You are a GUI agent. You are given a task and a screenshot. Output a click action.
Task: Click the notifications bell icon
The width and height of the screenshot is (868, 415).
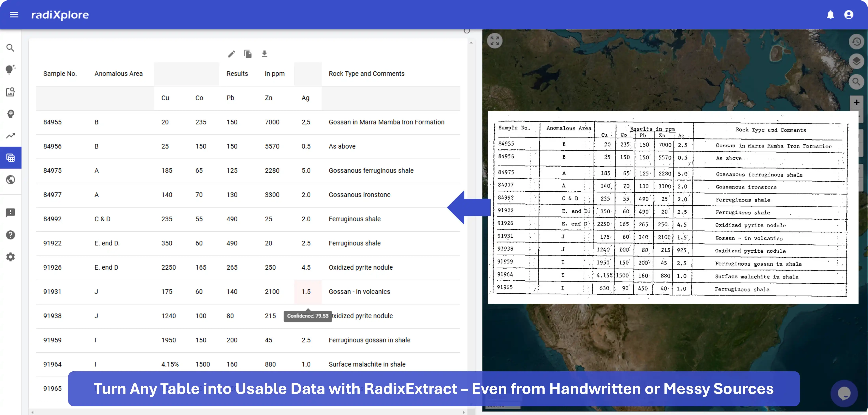830,15
